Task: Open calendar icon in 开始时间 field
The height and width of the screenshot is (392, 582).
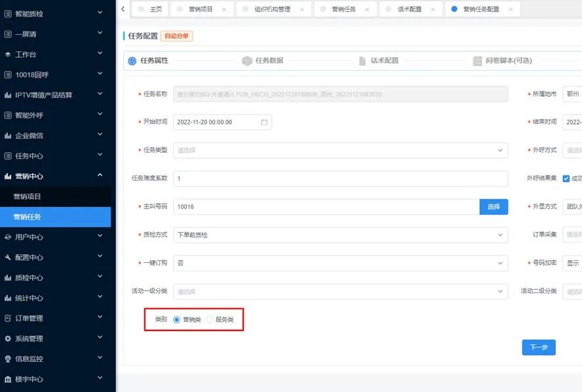Action: click(264, 122)
